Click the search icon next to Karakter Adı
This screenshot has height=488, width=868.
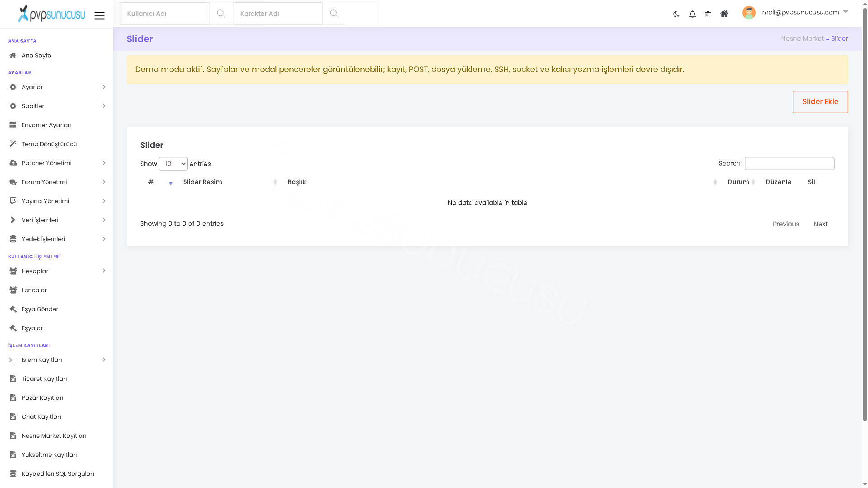[334, 14]
